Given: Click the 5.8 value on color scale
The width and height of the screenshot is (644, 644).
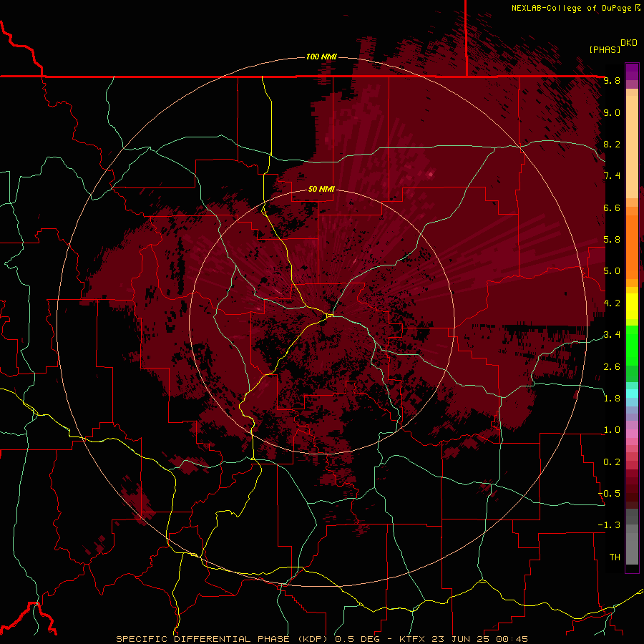Looking at the screenshot, I should (x=612, y=240).
